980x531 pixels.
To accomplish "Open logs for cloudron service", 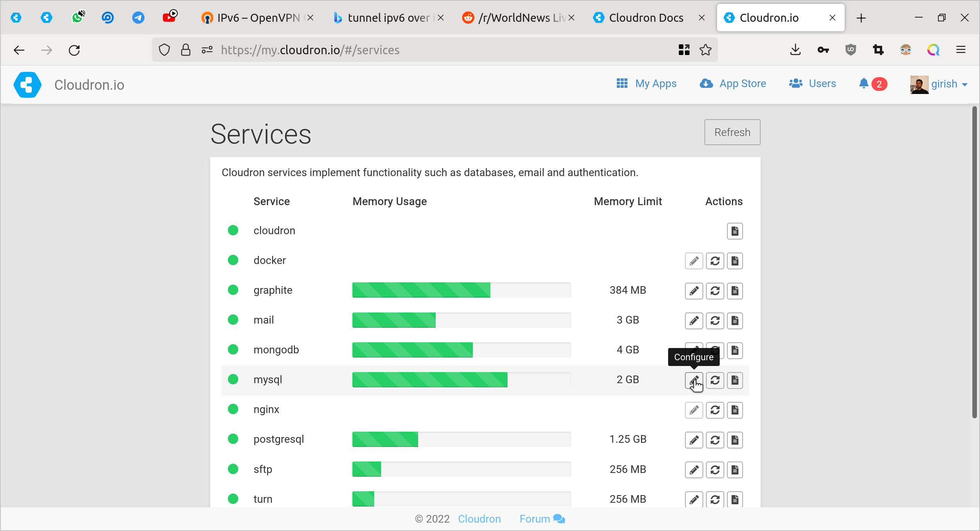I will [735, 231].
